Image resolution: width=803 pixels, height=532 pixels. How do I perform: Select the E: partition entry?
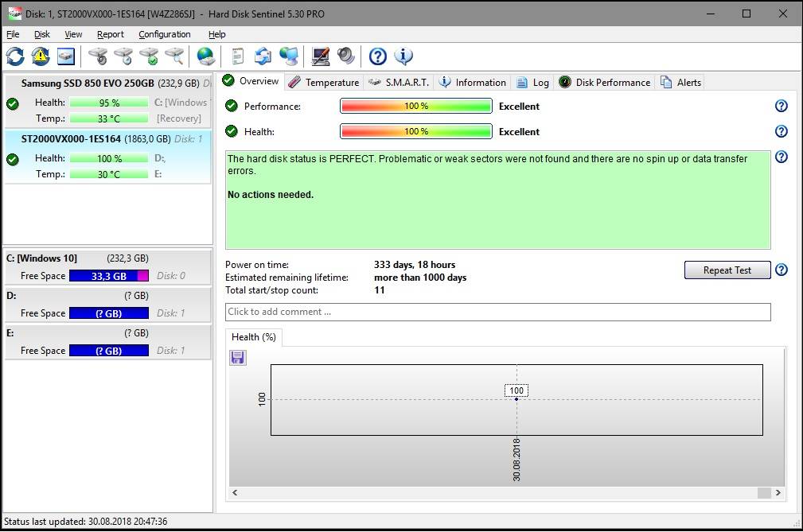pos(107,342)
